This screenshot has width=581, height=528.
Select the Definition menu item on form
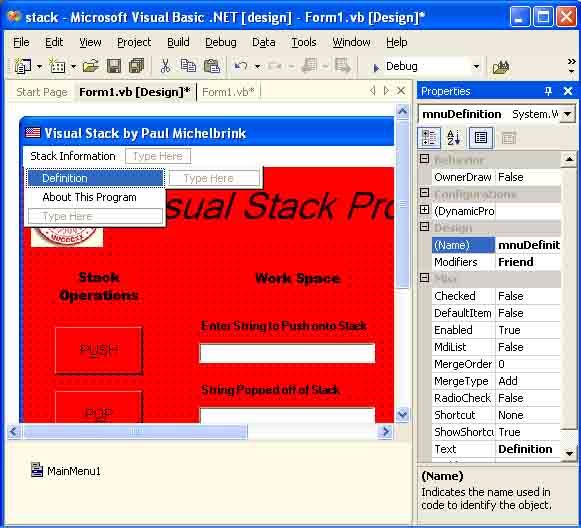[x=96, y=178]
